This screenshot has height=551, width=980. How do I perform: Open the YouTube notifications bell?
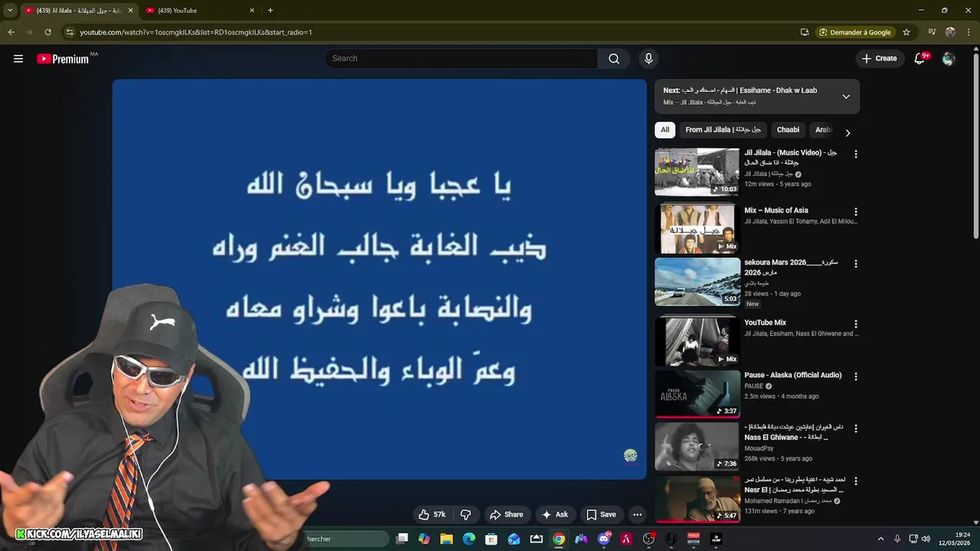click(920, 58)
